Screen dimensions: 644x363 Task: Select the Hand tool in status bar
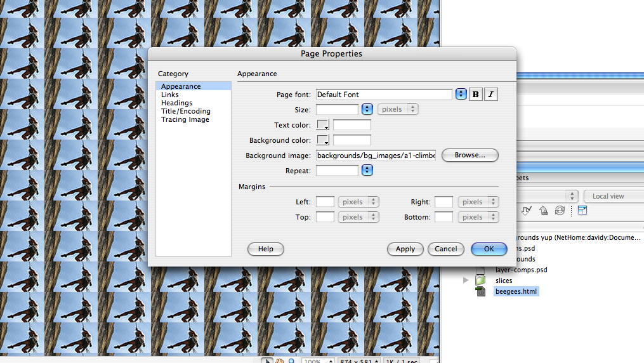279,361
